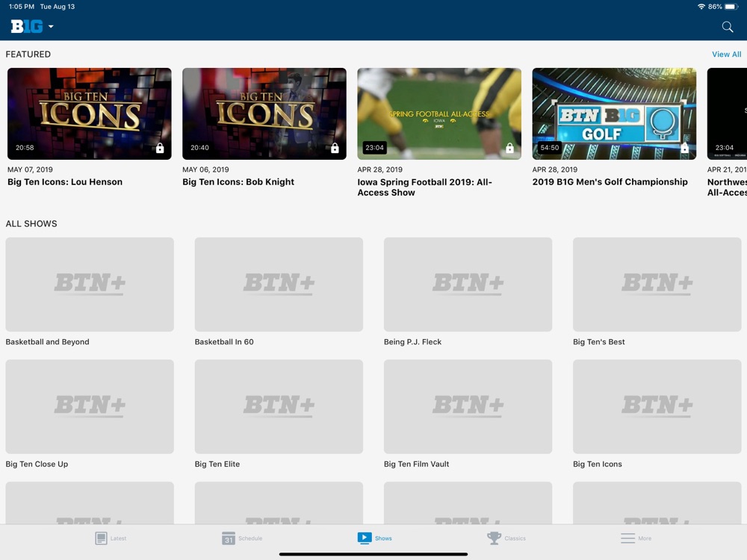Tap the ALL SHOWS section heading
Viewport: 747px width, 560px height.
pos(31,224)
